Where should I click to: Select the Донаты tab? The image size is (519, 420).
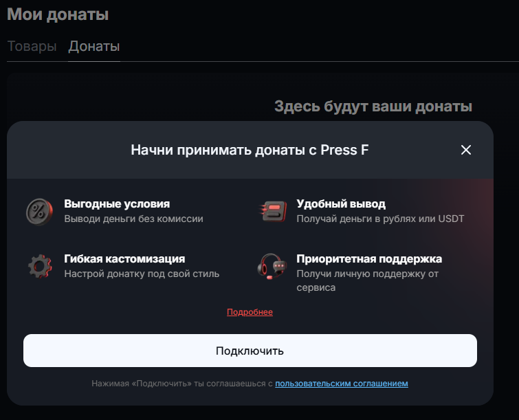[94, 46]
